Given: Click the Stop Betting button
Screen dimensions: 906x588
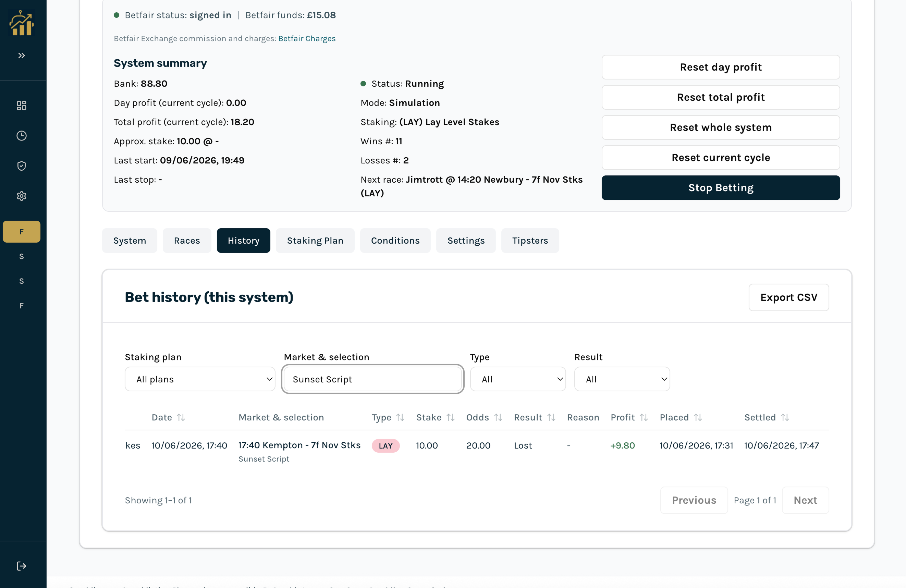Looking at the screenshot, I should 721,188.
